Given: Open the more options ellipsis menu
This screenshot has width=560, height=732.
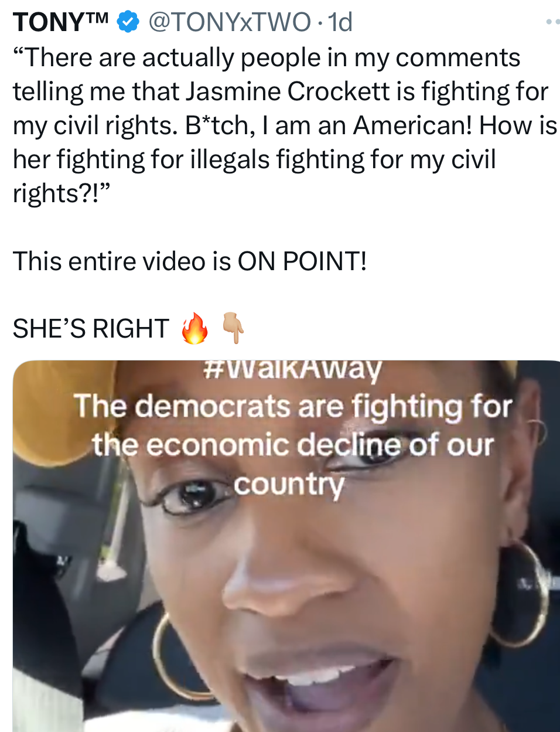Looking at the screenshot, I should pos(553,22).
